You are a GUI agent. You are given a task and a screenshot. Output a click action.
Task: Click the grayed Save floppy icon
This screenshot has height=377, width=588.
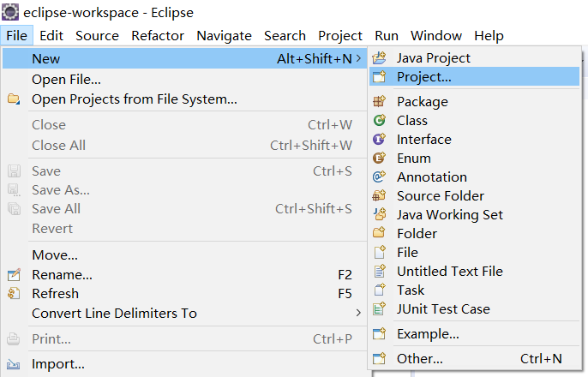click(x=14, y=171)
